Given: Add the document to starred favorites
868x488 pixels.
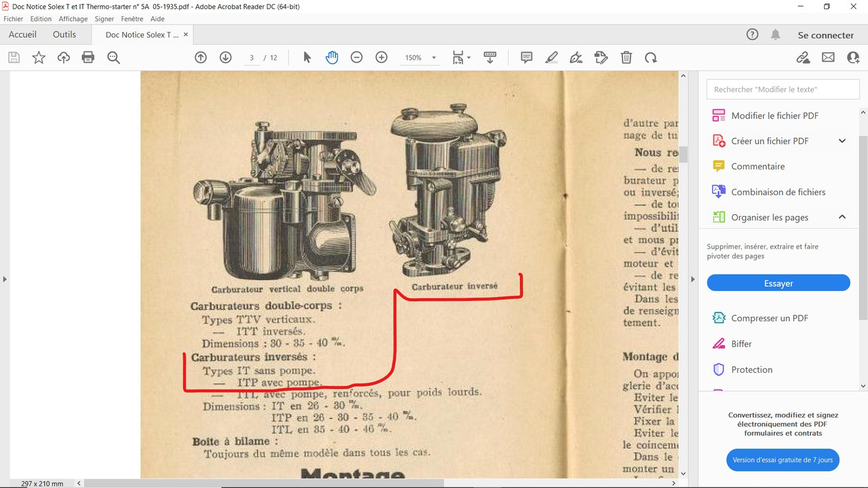Looking at the screenshot, I should [39, 58].
